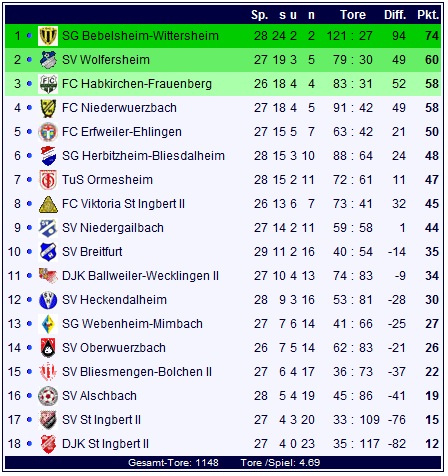Open the FC Habkirchen-Frauenberg crest icon
Screen dimensions: 448x476
(48, 84)
